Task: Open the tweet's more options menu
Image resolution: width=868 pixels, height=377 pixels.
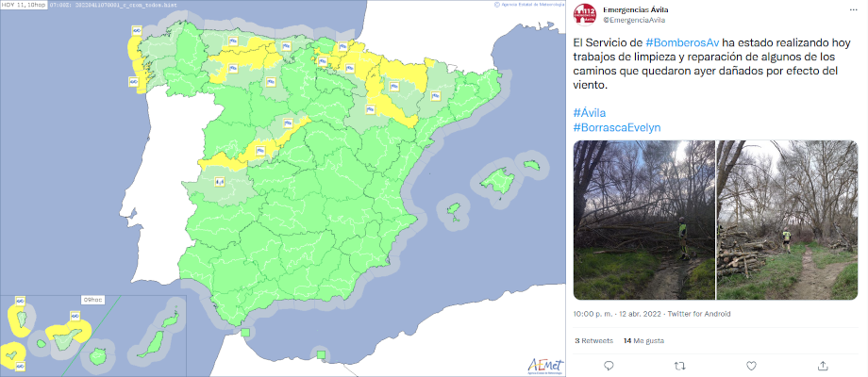Action: coord(854,10)
